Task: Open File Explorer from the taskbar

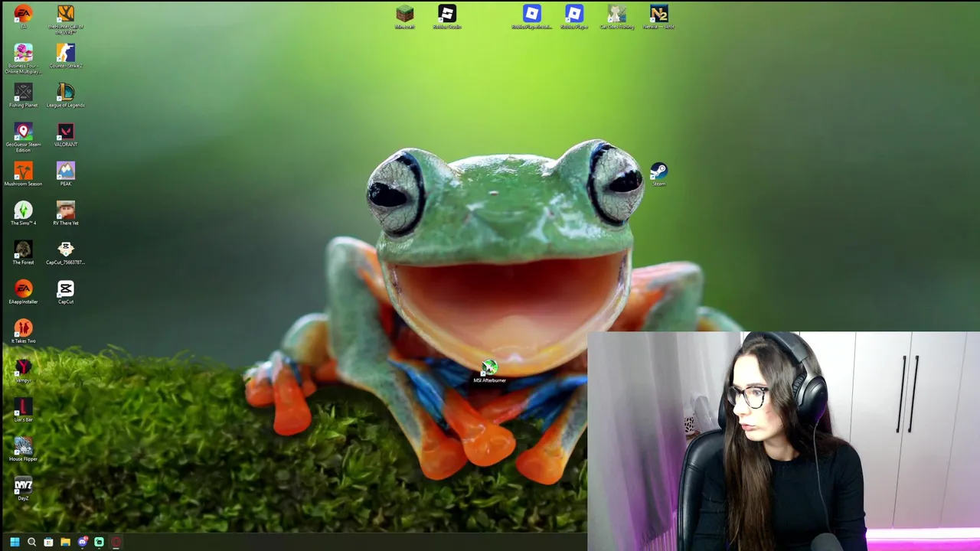Action: tap(65, 542)
